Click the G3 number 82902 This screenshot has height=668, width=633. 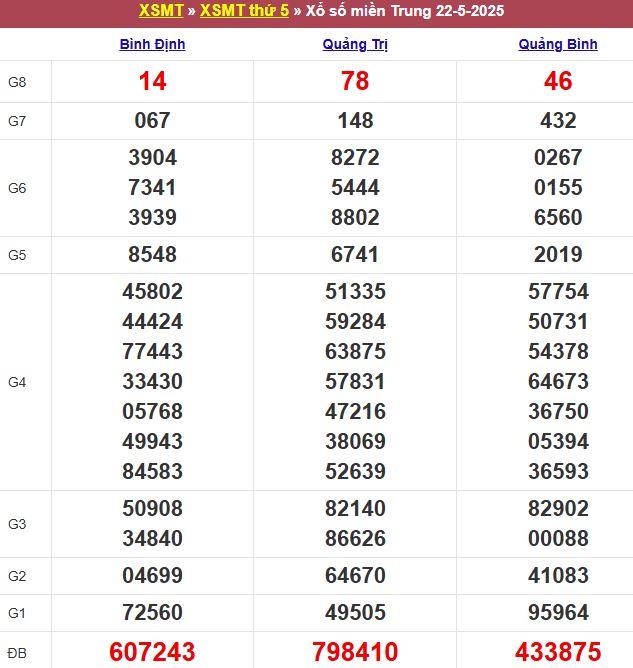[558, 509]
